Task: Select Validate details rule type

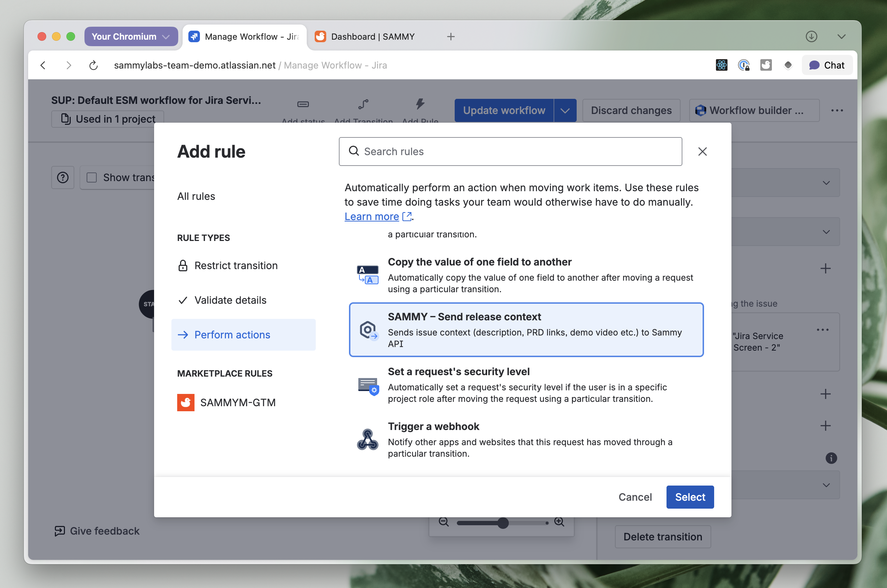Action: pos(230,300)
